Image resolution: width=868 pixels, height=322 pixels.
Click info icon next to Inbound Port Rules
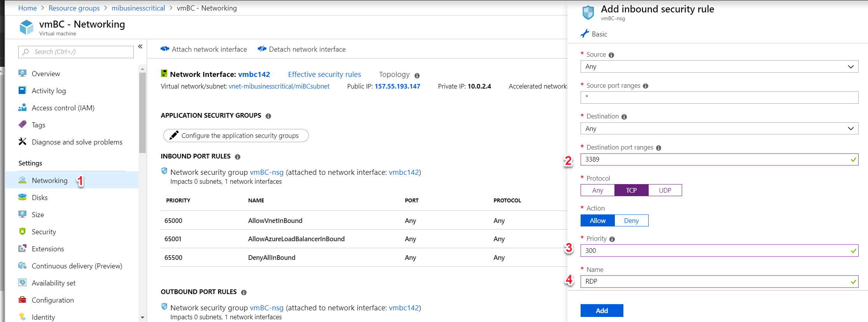(238, 157)
